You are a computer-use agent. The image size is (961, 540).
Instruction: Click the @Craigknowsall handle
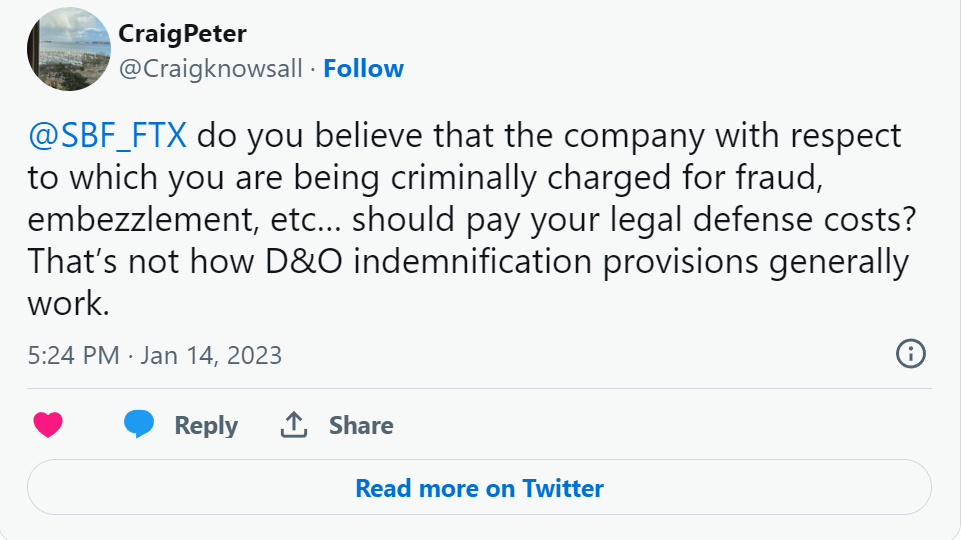pos(210,69)
